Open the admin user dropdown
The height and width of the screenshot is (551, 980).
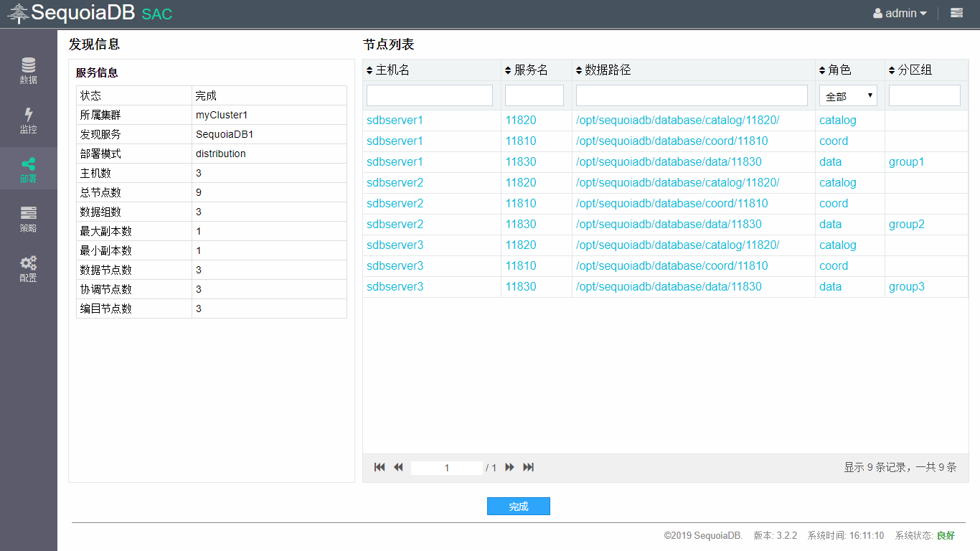coord(900,13)
